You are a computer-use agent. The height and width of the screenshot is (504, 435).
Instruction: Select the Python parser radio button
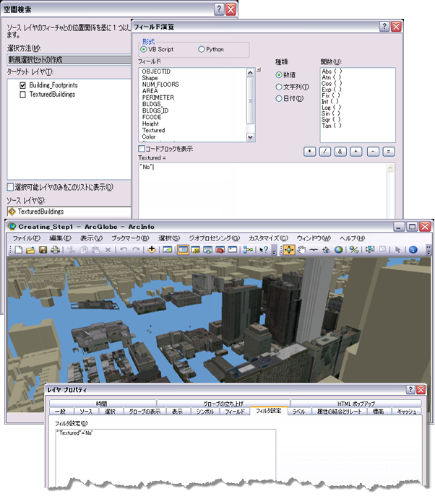[202, 49]
